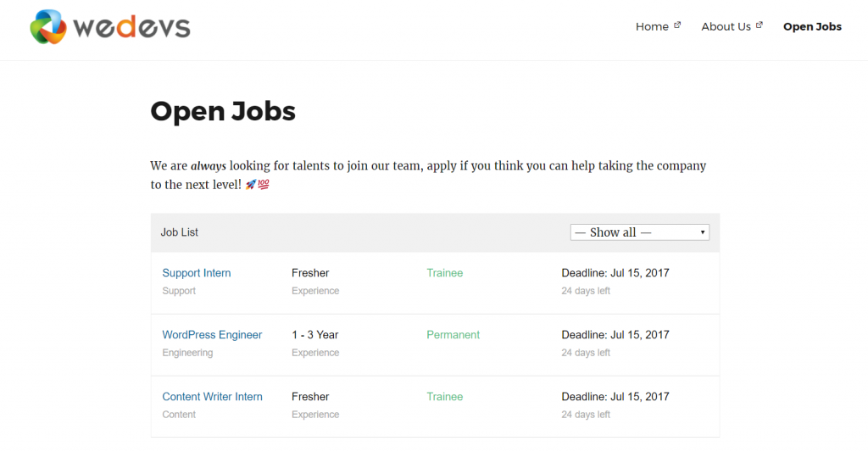Image resolution: width=868 pixels, height=452 pixels.
Task: Click the rocket emoji in the intro text
Action: coord(251,185)
